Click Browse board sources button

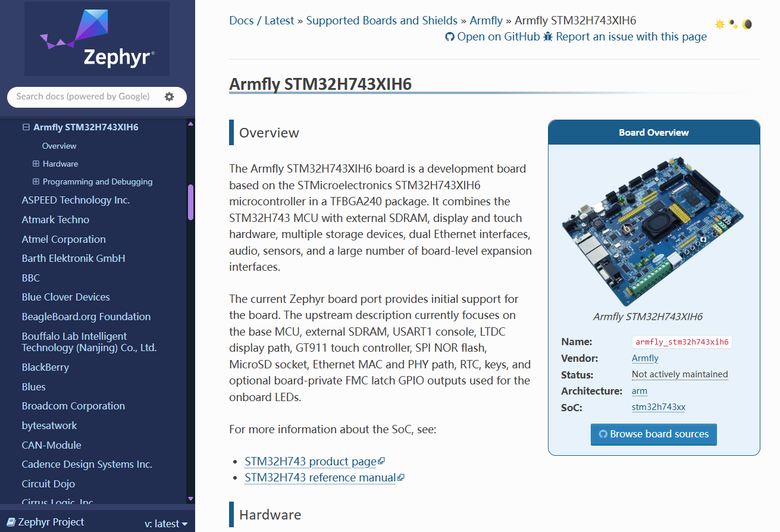[654, 434]
